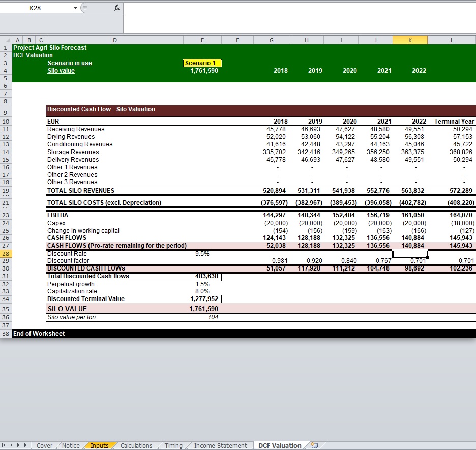
Task: Click the 'Receiving Revenues' label
Action: tap(76, 129)
